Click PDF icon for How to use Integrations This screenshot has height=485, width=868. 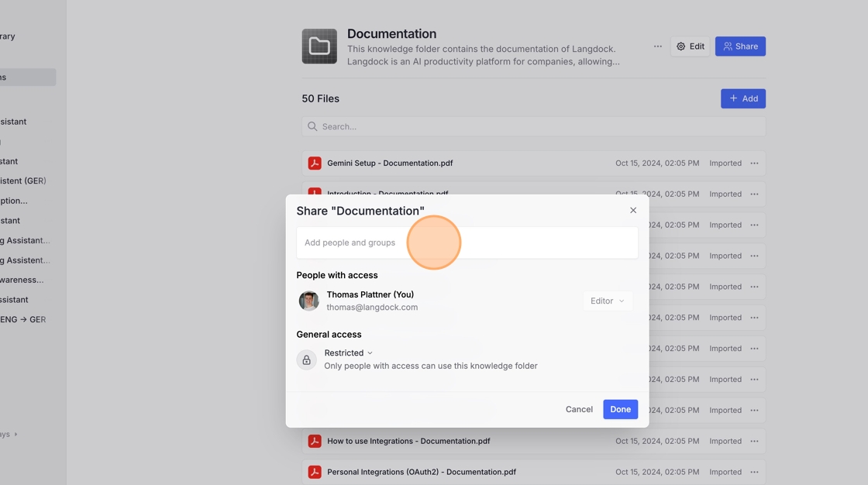point(315,441)
